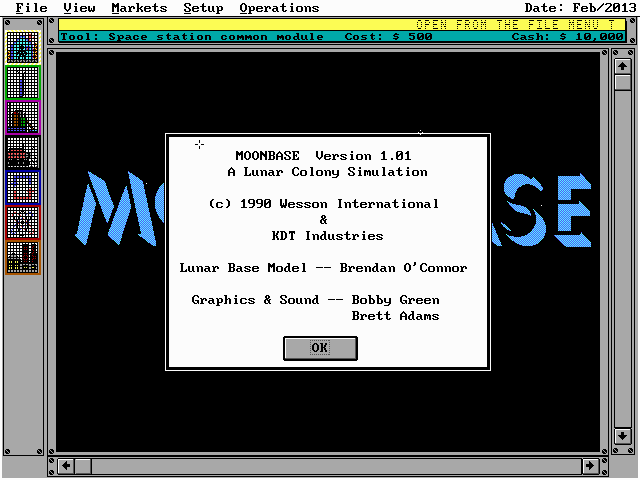Open the Setup menu
The width and height of the screenshot is (640, 480).
(x=203, y=8)
